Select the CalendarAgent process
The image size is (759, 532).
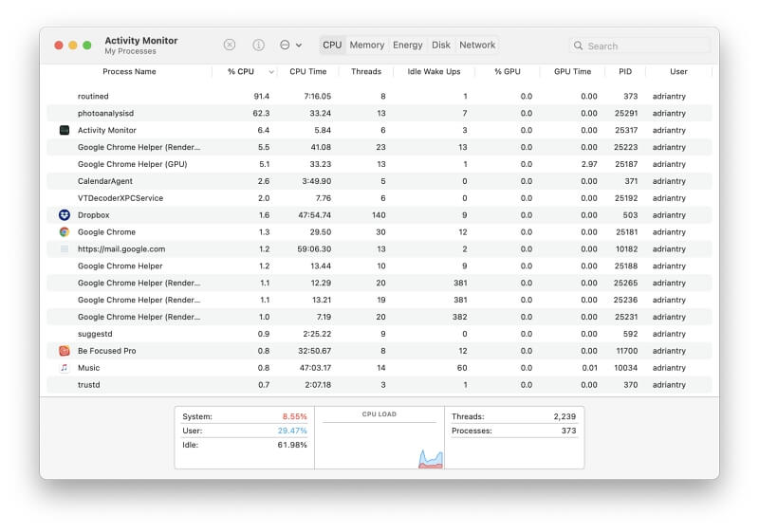click(379, 181)
